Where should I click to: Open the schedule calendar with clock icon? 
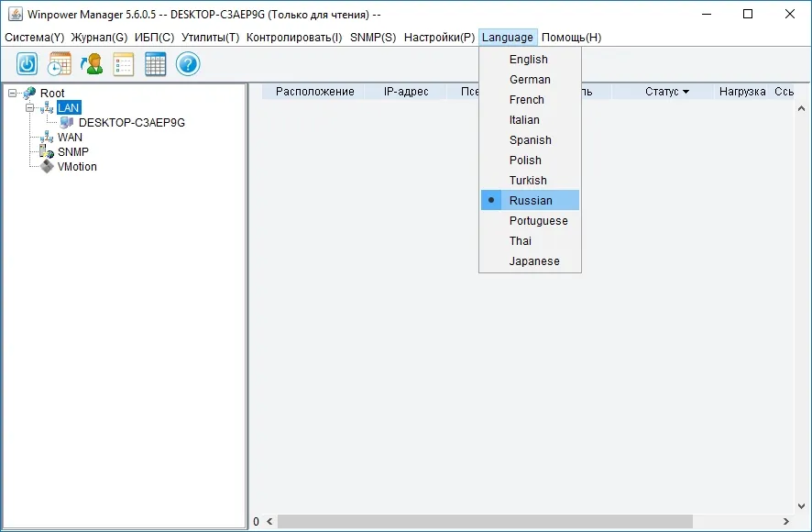60,64
